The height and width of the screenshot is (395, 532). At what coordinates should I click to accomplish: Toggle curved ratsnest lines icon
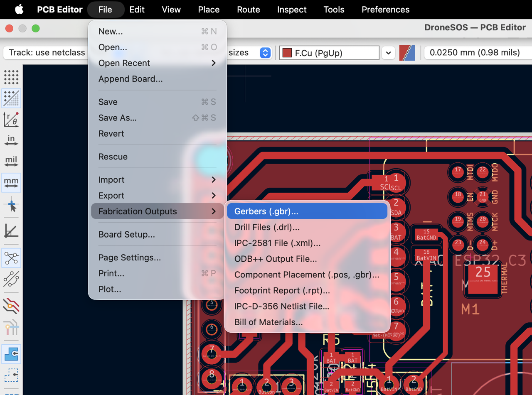pos(11,279)
